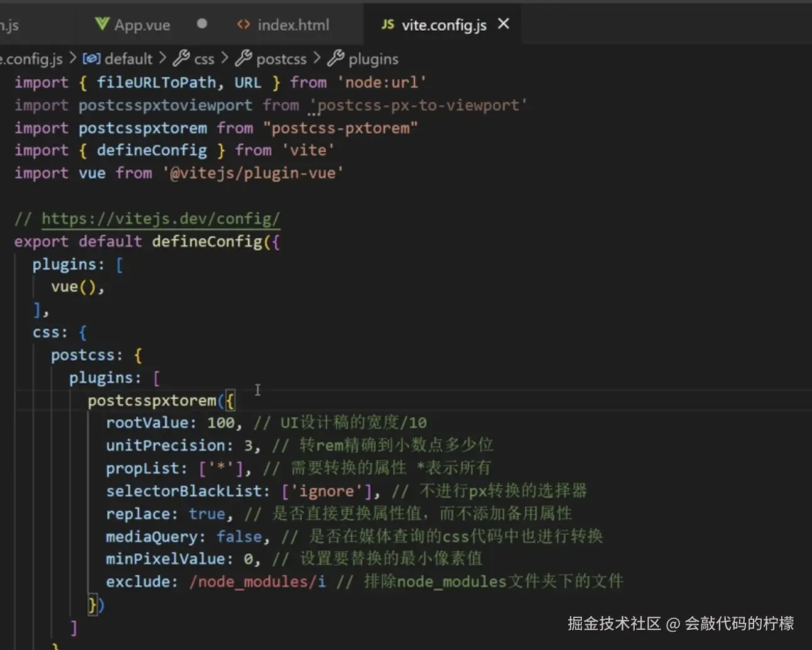This screenshot has width=812, height=650.
Task: Click the '@vitejs/plugin-vue' import string
Action: (x=253, y=173)
